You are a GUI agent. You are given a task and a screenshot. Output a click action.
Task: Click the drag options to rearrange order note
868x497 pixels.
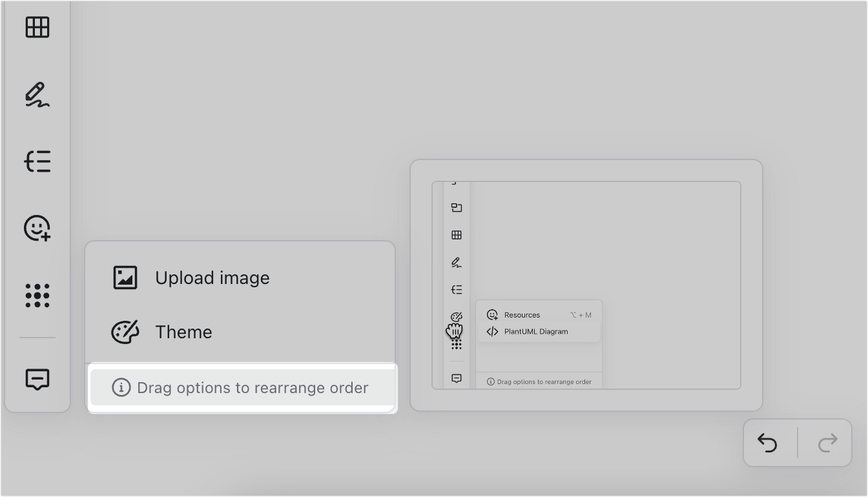242,388
